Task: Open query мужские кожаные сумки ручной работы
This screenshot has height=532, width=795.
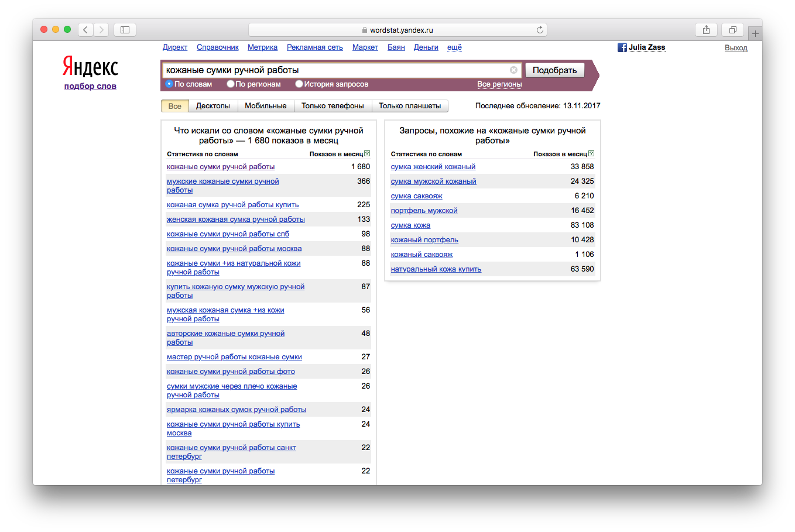Action: click(223, 186)
